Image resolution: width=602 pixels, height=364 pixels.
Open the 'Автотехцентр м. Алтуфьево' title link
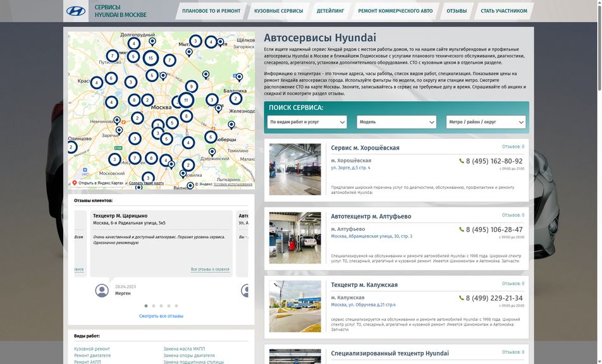click(371, 216)
